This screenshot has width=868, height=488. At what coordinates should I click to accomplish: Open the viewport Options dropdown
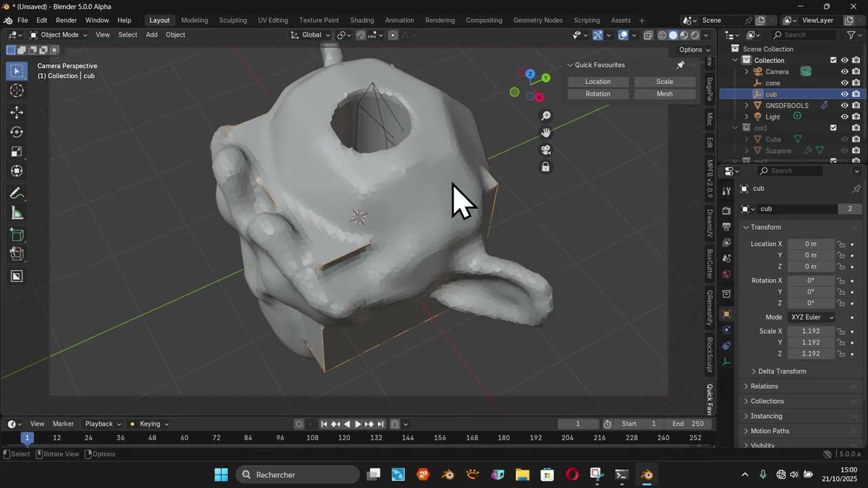tap(694, 49)
